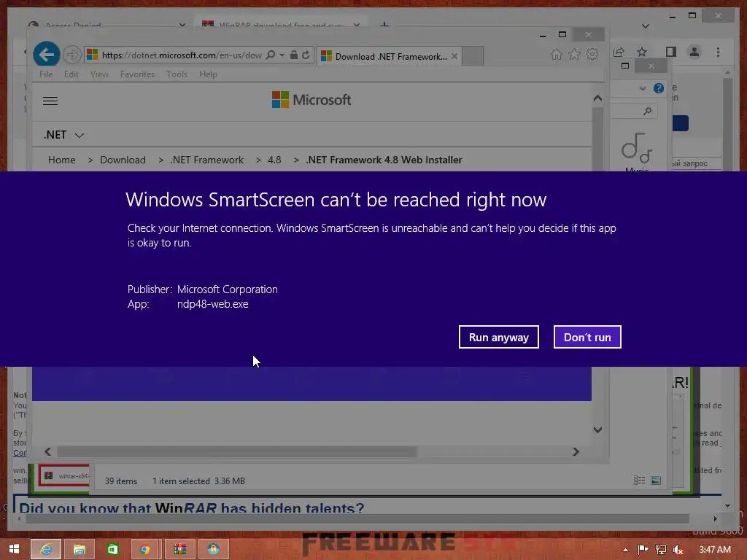Viewport: 747px width, 560px height.
Task: Click the 3:47 AM taskbar clock
Action: click(715, 550)
